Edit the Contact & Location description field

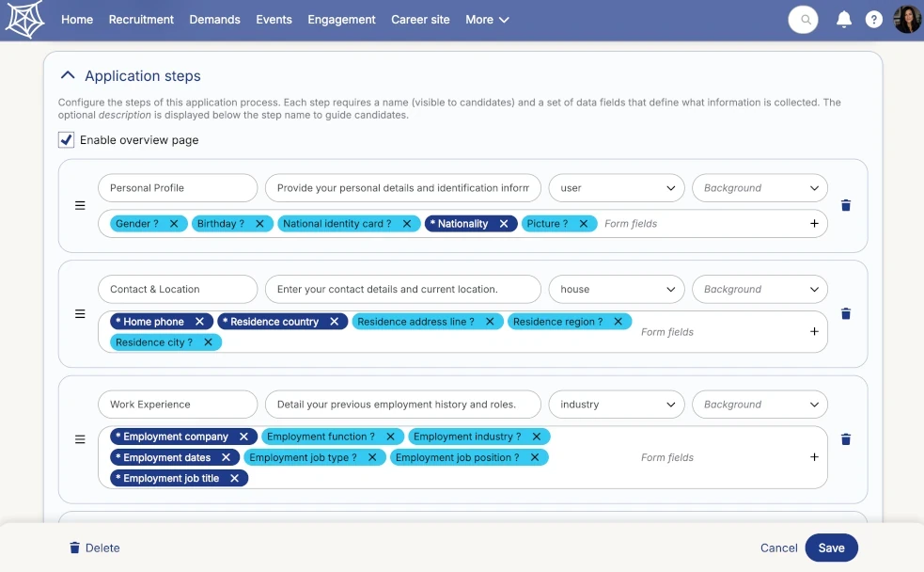(x=403, y=290)
